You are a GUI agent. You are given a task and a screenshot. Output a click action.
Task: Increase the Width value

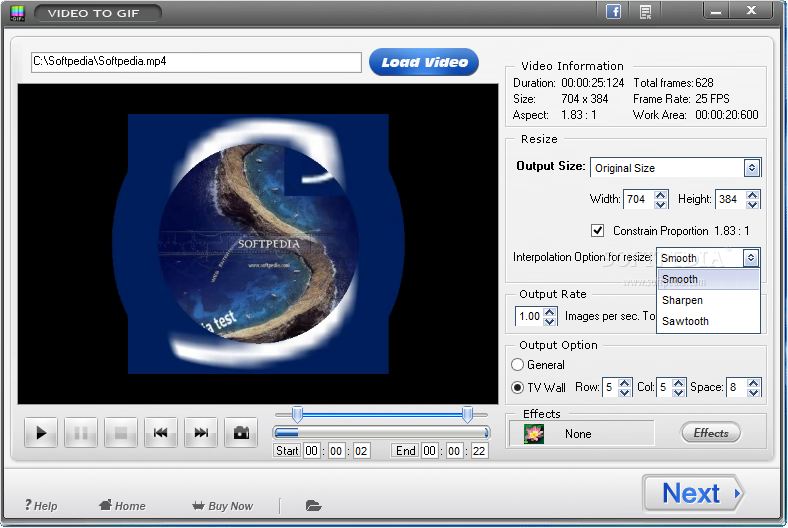(x=661, y=194)
